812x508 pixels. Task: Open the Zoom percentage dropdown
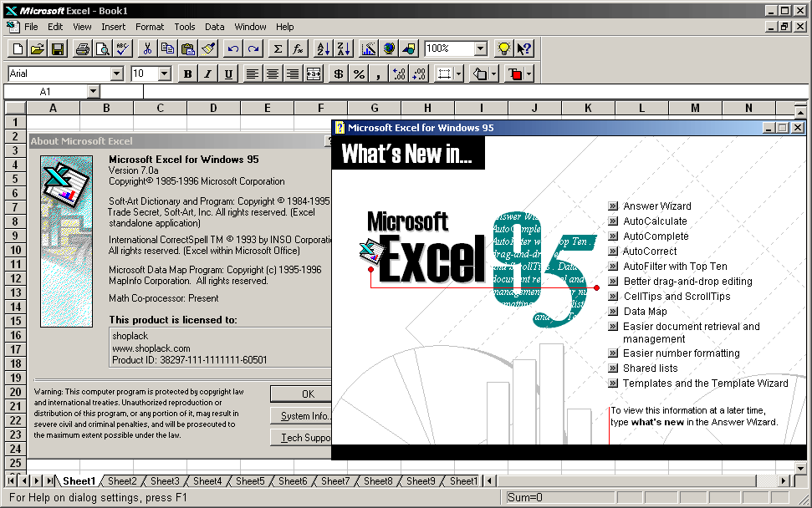481,48
